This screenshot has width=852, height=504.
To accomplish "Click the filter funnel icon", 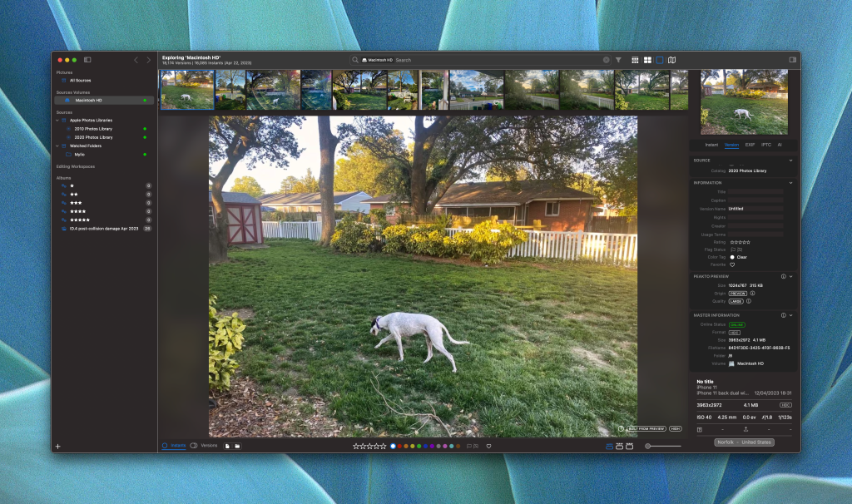I will click(x=618, y=60).
